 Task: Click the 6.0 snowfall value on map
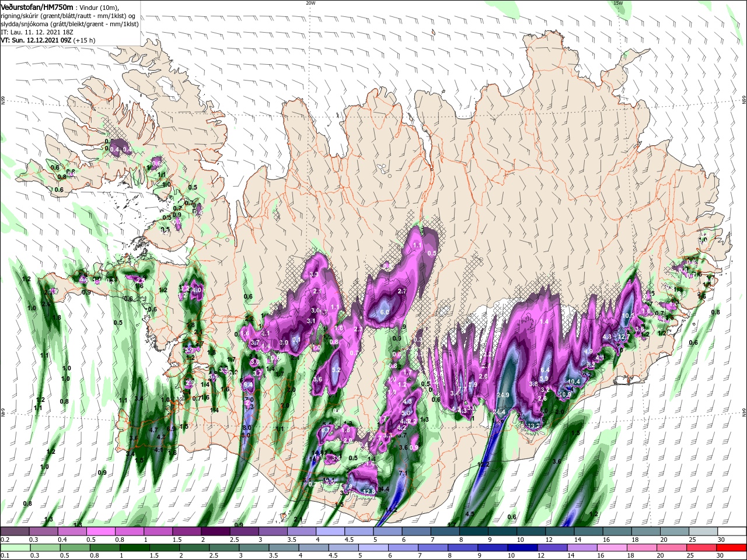pyautogui.click(x=385, y=312)
